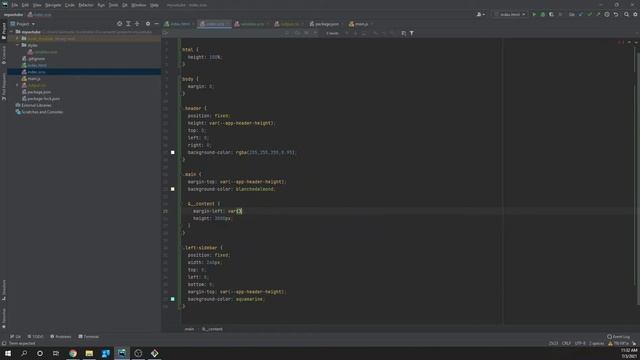Open the run configuration dropdown

click(x=510, y=14)
